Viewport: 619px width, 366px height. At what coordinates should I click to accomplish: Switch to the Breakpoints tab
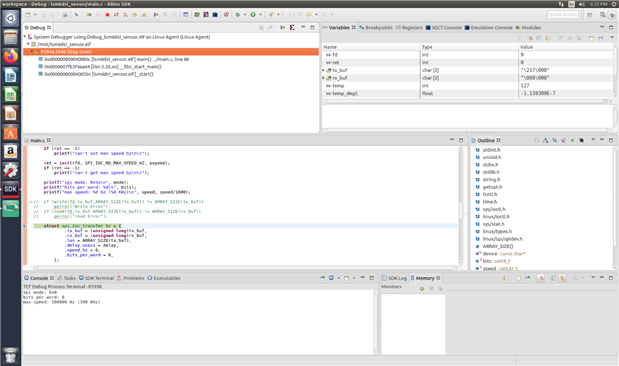click(376, 28)
